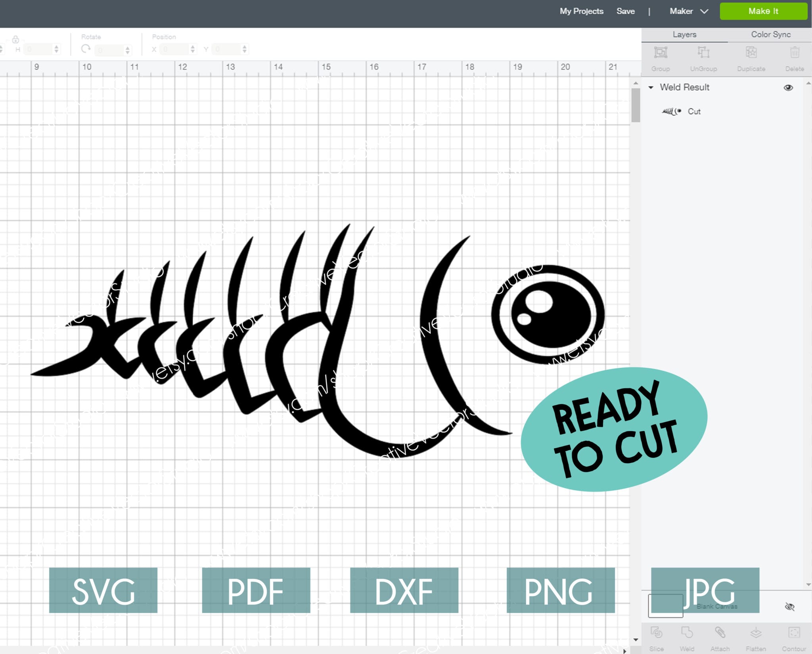Click the Position X input field
Viewport: 812px width, 654px height.
click(x=174, y=50)
